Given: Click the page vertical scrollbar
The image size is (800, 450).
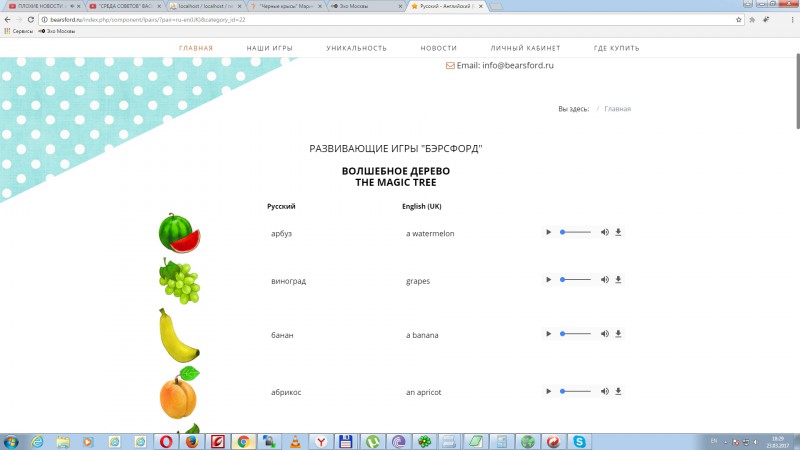Looking at the screenshot, I should 797,91.
